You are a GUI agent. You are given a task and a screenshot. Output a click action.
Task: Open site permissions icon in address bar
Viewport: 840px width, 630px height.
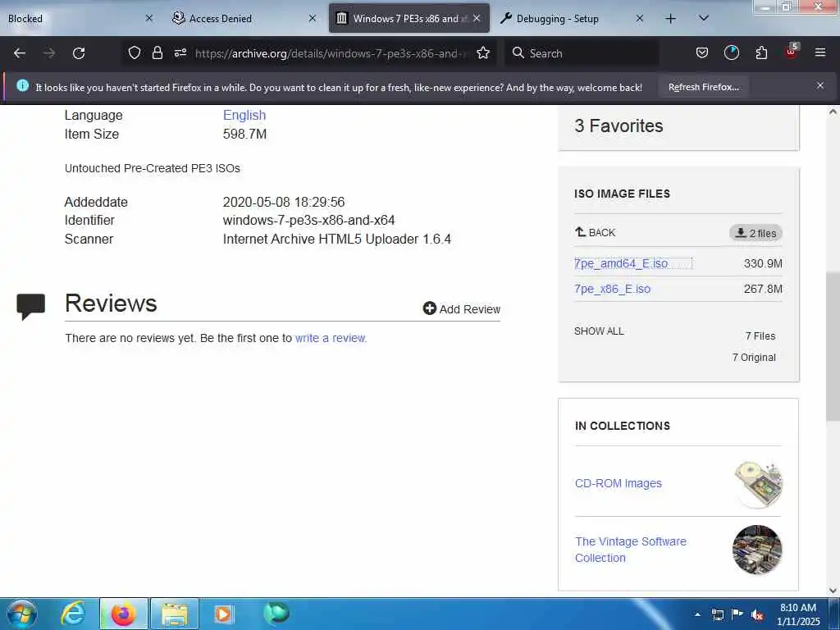[x=180, y=52]
